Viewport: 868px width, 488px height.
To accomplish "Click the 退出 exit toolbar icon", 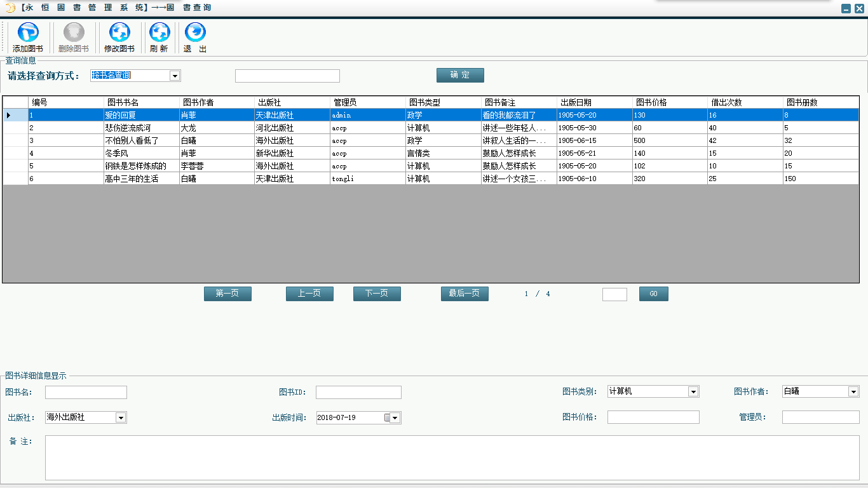I will tap(195, 37).
